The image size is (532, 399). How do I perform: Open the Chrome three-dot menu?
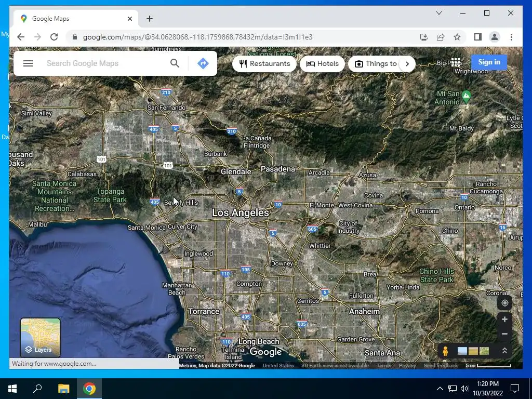[x=511, y=37]
